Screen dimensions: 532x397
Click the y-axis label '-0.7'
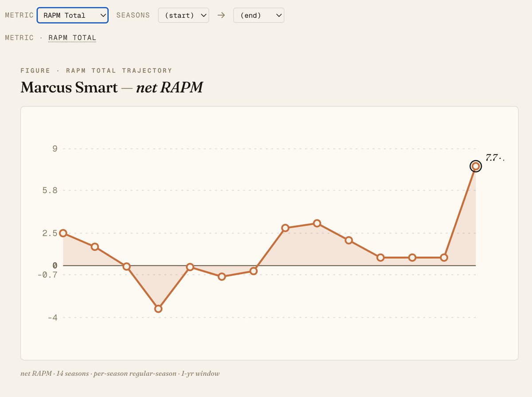(47, 275)
